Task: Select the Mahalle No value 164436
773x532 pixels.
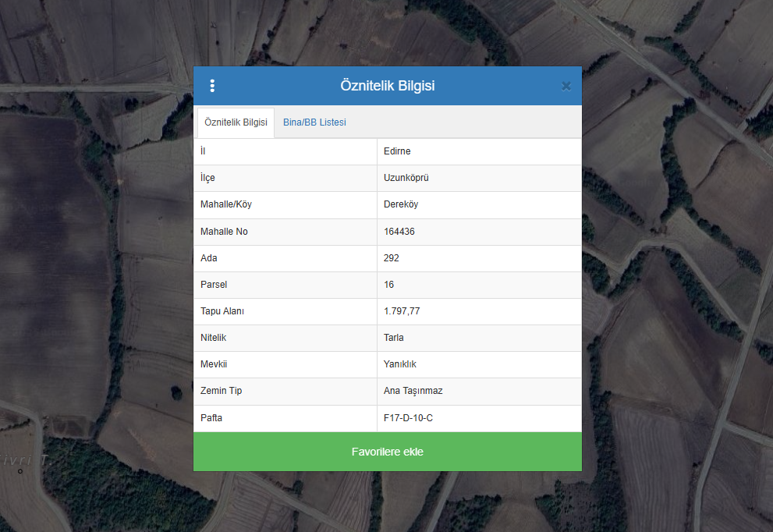Action: pyautogui.click(x=399, y=232)
